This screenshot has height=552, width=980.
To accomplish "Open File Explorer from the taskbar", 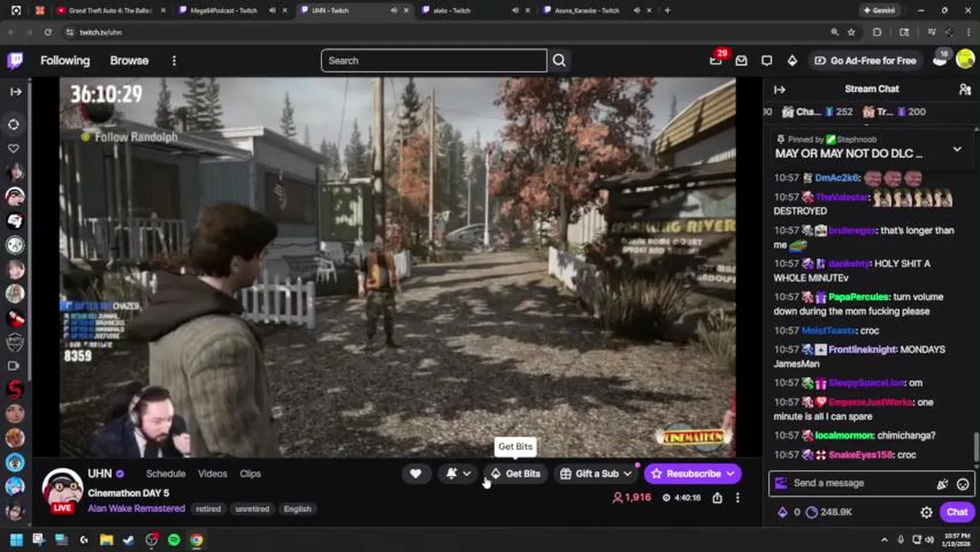I will tap(106, 540).
